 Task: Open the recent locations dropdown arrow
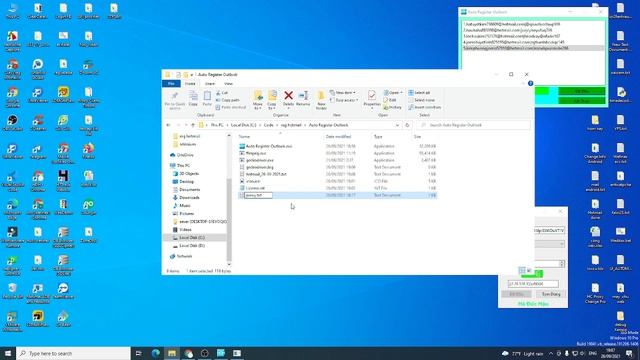(x=186, y=125)
